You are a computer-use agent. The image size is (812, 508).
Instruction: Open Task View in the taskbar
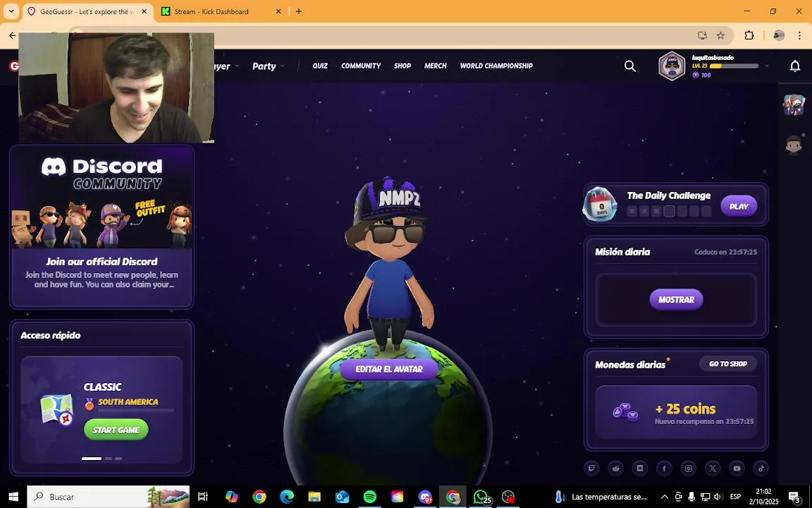pyautogui.click(x=203, y=497)
